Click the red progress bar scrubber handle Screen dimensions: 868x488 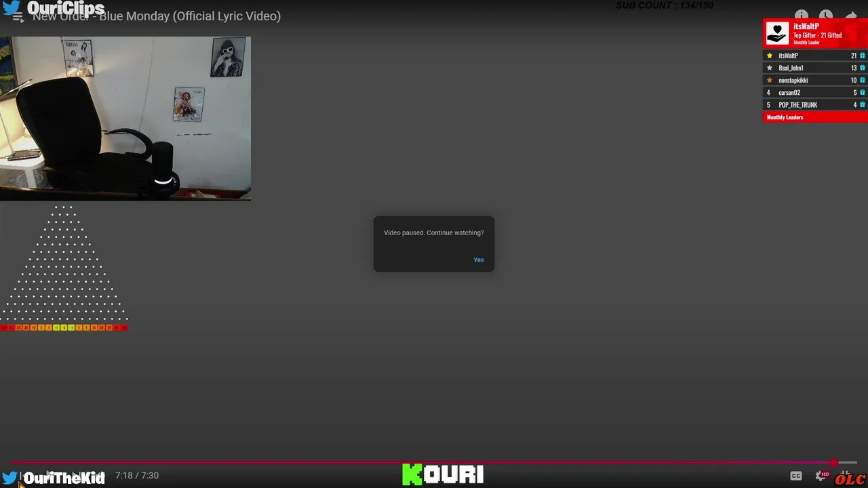tap(833, 462)
